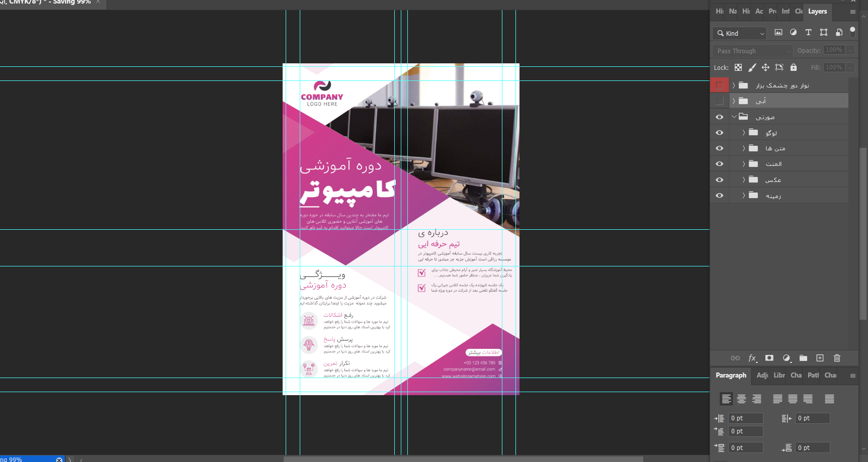This screenshot has width=868, height=462.
Task: Click the indent left margin field
Action: pos(746,418)
